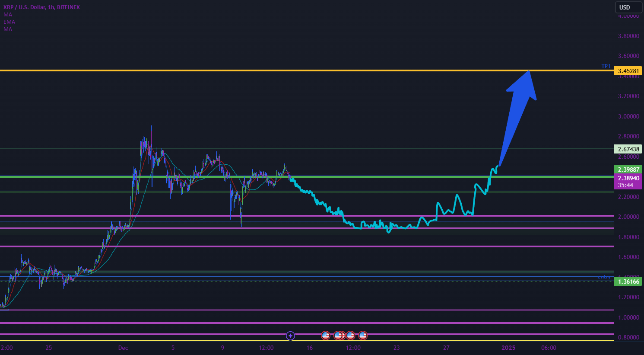Select the MA indicator label below EMA

pyautogui.click(x=8, y=29)
